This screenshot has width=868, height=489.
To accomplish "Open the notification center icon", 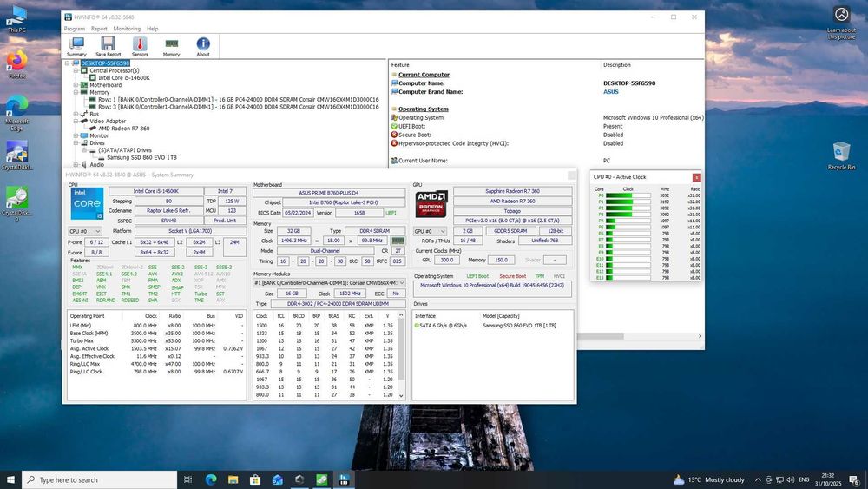I will (854, 479).
